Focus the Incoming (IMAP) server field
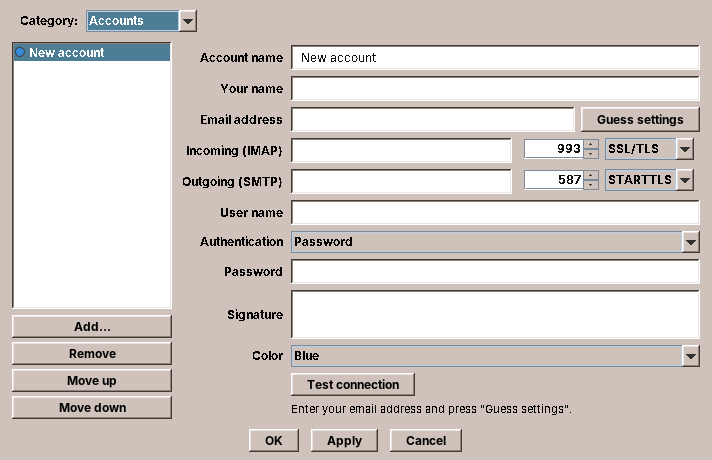712x460 pixels. coord(401,150)
